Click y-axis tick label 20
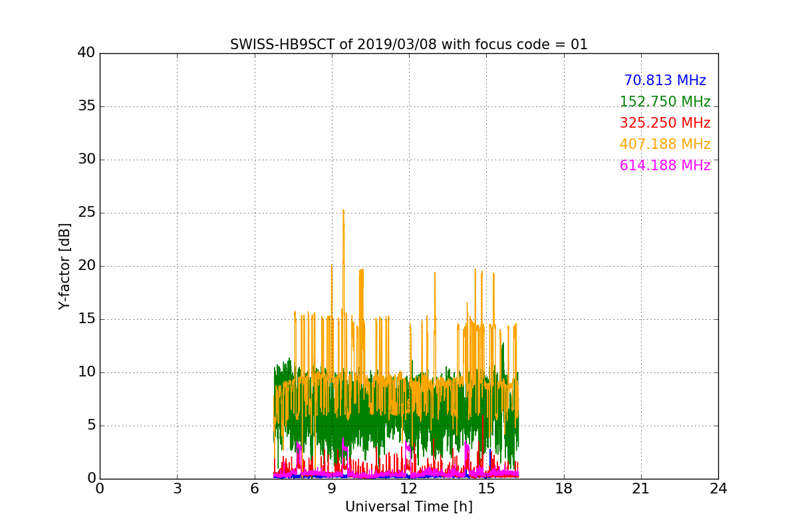 (86, 266)
